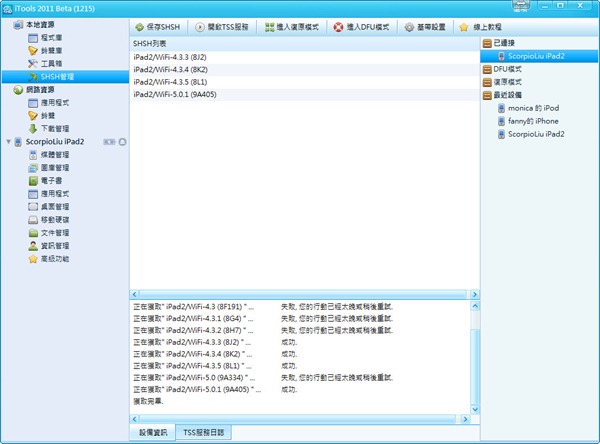Click log line iPad2/WiFi-4.3.2 (8H7)
This screenshot has height=444, width=600.
click(x=263, y=331)
